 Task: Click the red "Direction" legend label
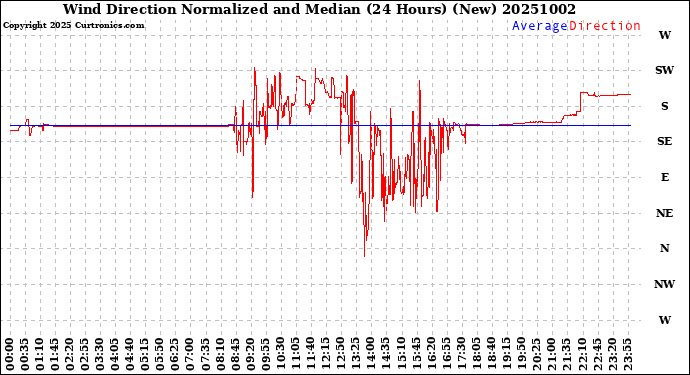(605, 26)
